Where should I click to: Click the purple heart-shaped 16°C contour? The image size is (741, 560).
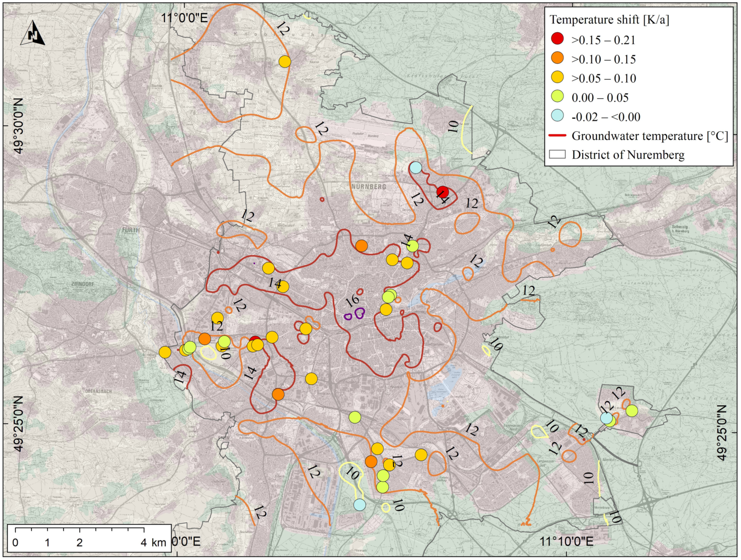pyautogui.click(x=359, y=313)
